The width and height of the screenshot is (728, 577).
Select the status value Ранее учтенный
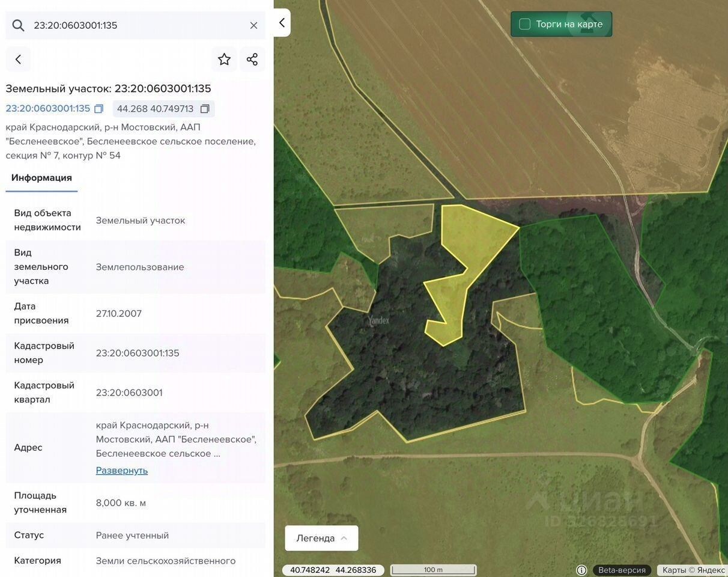pos(132,535)
